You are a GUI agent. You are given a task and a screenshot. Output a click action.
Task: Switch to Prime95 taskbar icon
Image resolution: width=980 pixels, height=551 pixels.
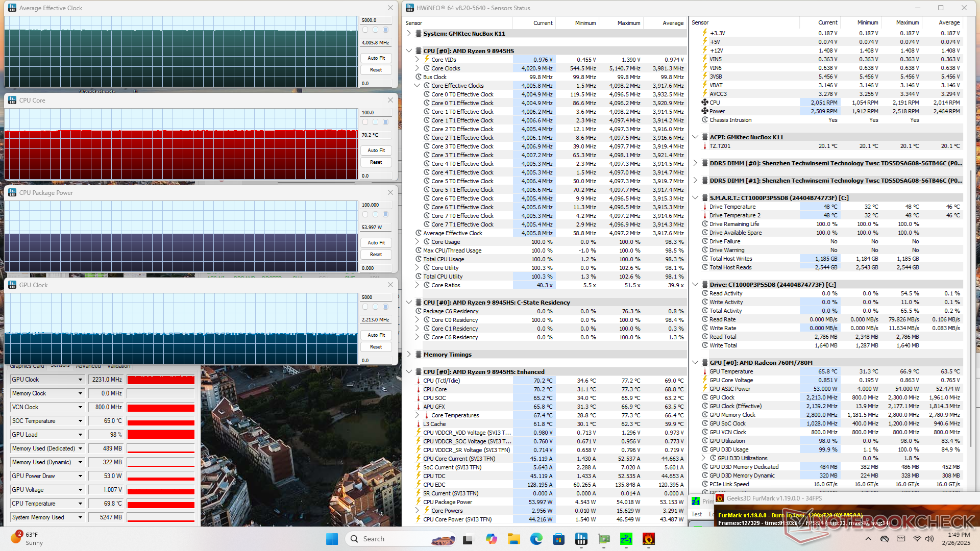coord(626,539)
